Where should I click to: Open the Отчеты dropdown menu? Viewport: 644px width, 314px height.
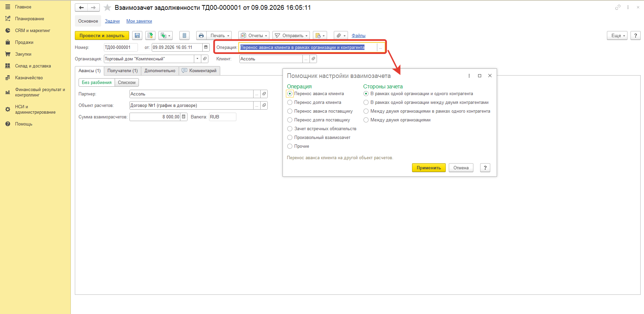click(254, 35)
